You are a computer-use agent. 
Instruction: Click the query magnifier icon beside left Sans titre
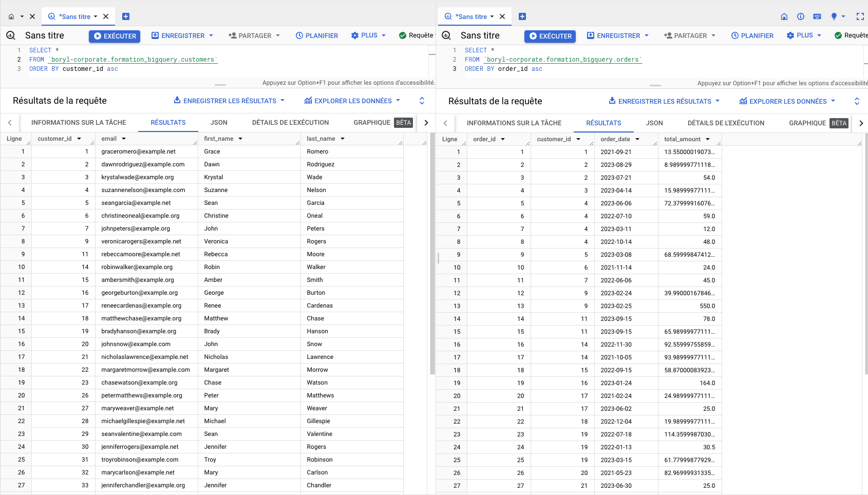click(x=11, y=35)
